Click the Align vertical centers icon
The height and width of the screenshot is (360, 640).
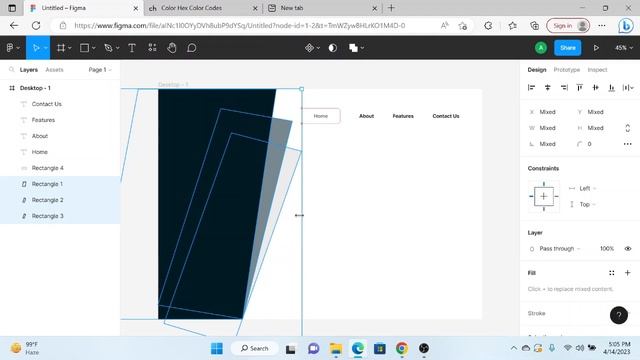(x=596, y=87)
